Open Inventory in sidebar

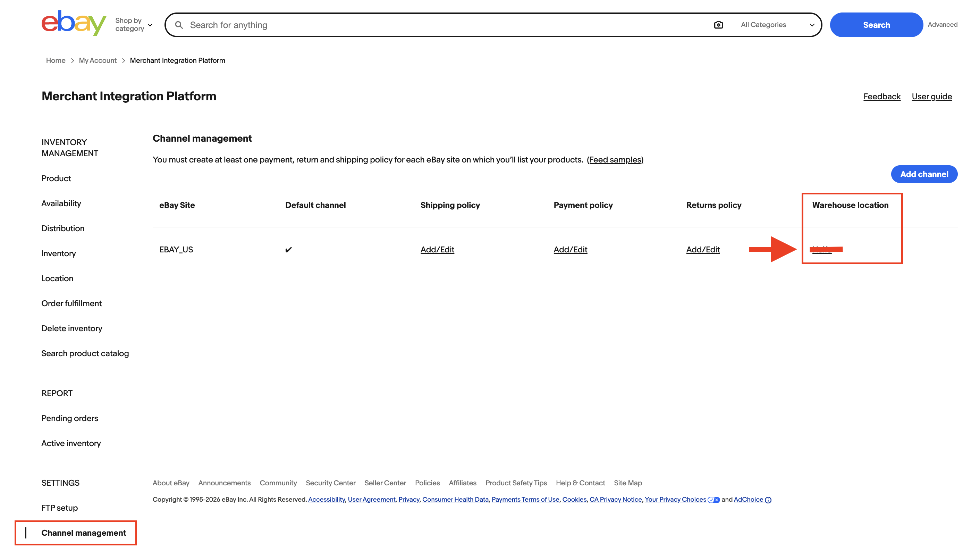click(x=59, y=253)
